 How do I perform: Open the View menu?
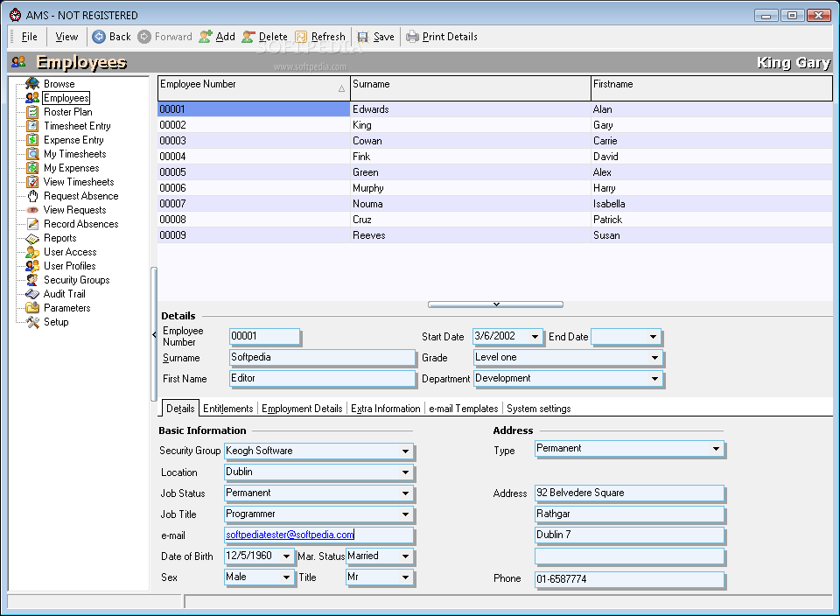66,37
